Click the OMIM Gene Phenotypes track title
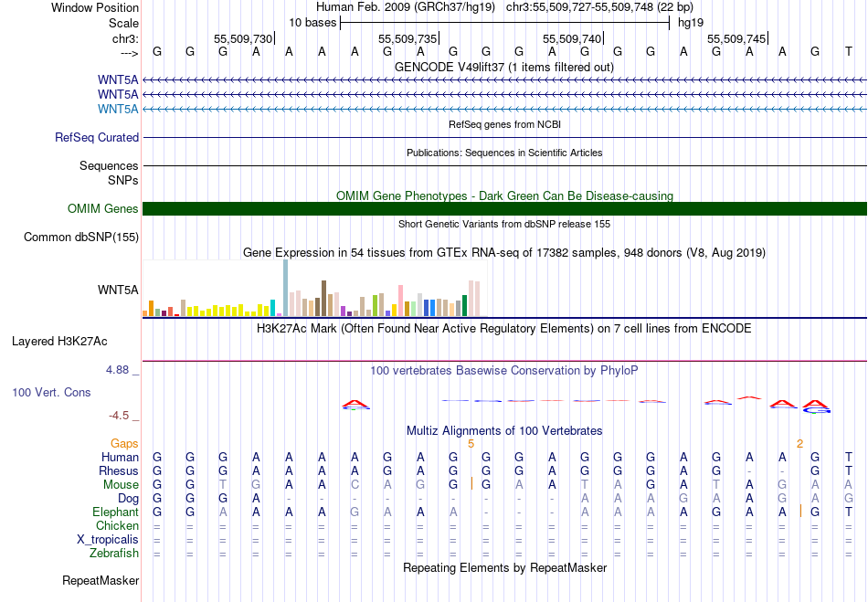The width and height of the screenshot is (868, 602). click(504, 195)
